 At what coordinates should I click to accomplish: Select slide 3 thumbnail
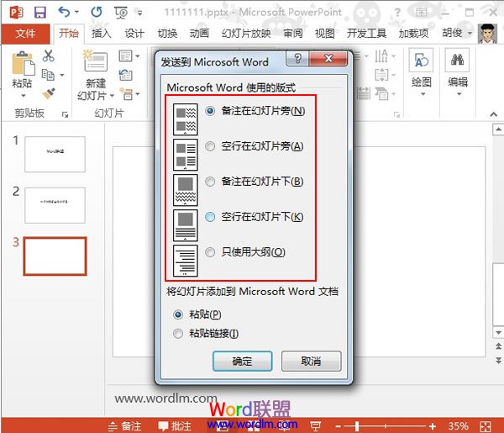pos(55,256)
